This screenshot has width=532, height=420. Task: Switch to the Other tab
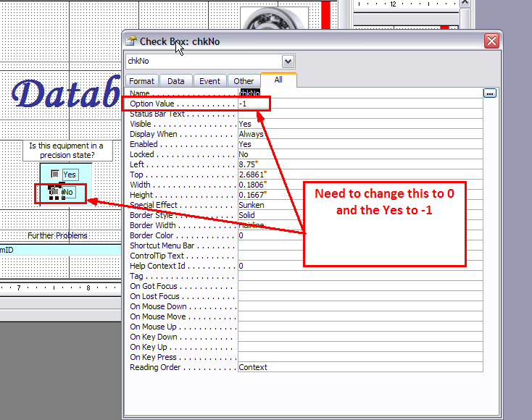pos(244,81)
